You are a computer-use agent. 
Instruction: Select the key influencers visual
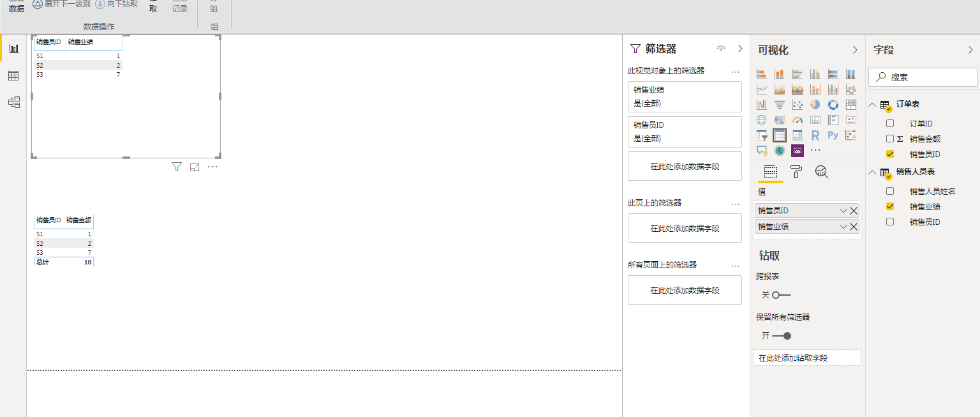click(850, 135)
